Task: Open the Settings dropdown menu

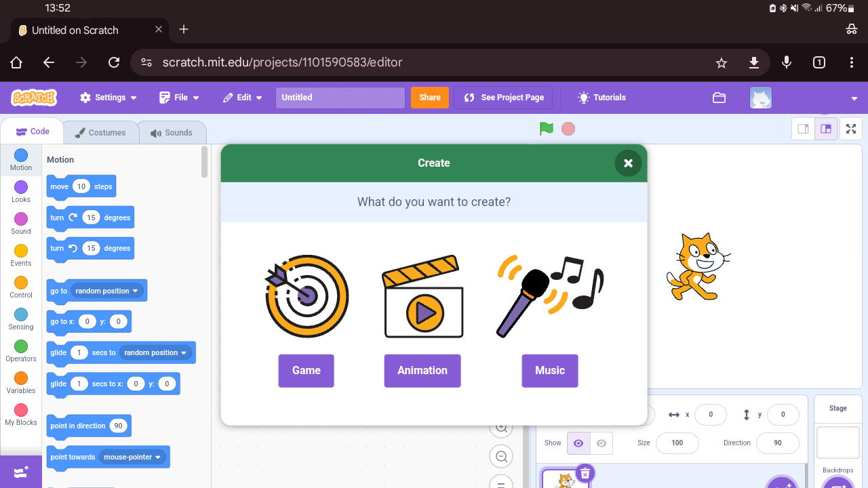Action: [x=108, y=98]
